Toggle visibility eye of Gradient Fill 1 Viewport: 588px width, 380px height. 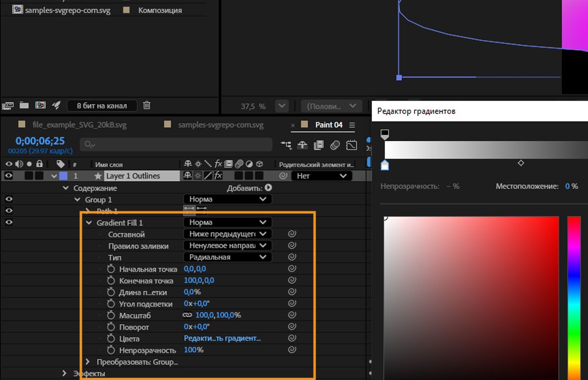point(8,222)
